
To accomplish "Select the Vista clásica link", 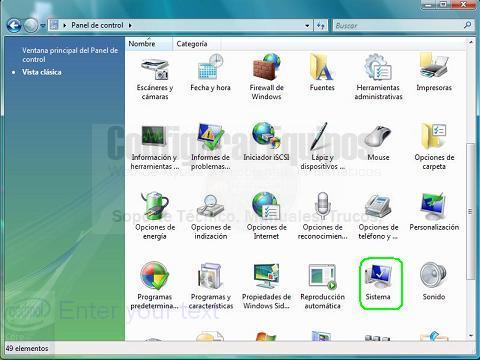I will [x=42, y=72].
